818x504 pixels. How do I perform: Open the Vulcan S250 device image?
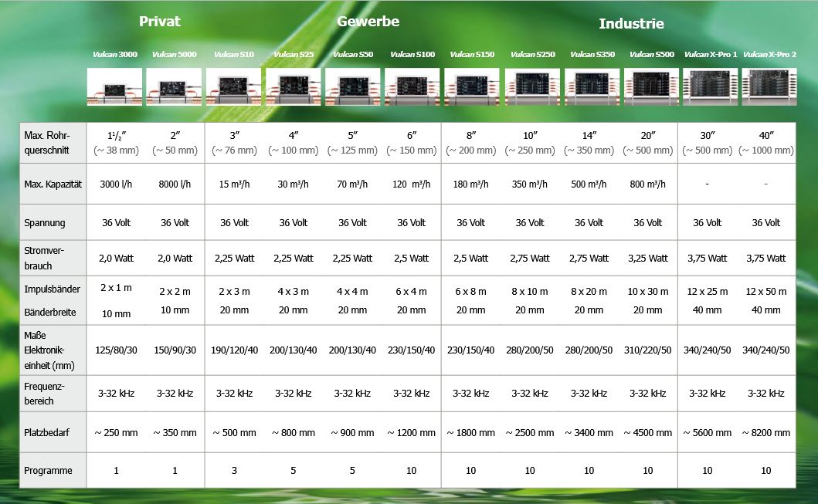click(532, 86)
